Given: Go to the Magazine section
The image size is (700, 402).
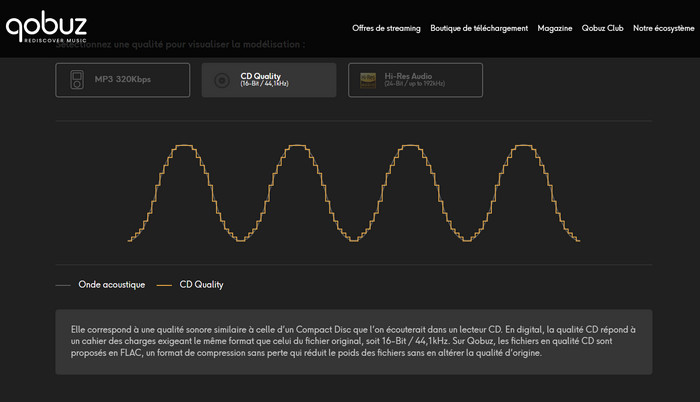Looking at the screenshot, I should (555, 28).
